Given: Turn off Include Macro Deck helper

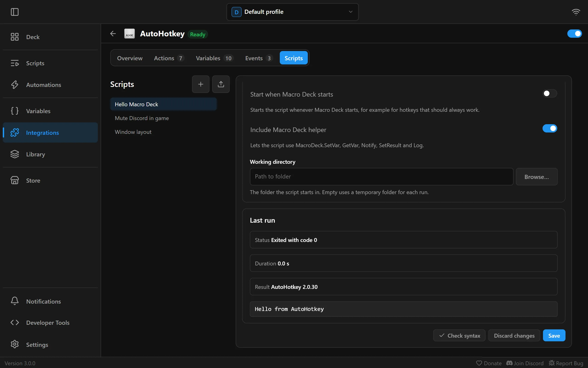Looking at the screenshot, I should pos(550,129).
